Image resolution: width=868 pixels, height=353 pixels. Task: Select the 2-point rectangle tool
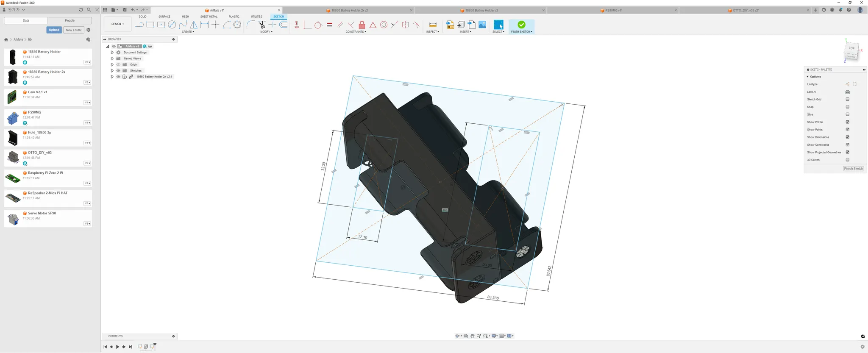pyautogui.click(x=150, y=25)
